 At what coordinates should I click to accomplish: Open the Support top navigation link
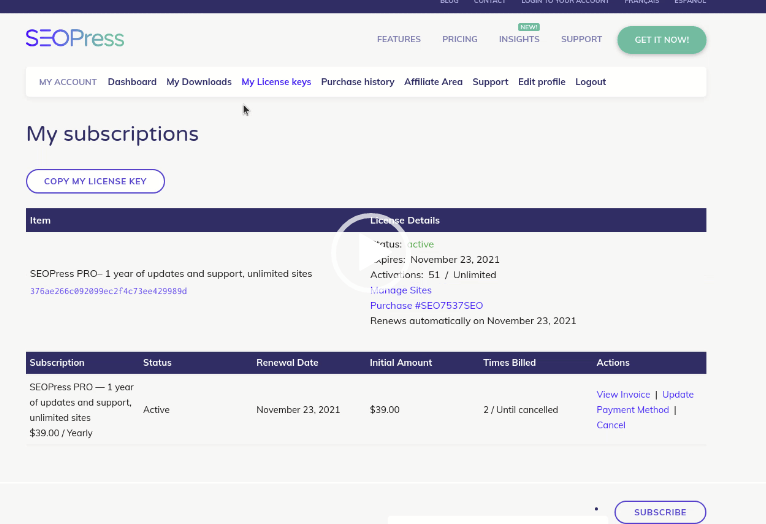pos(581,39)
